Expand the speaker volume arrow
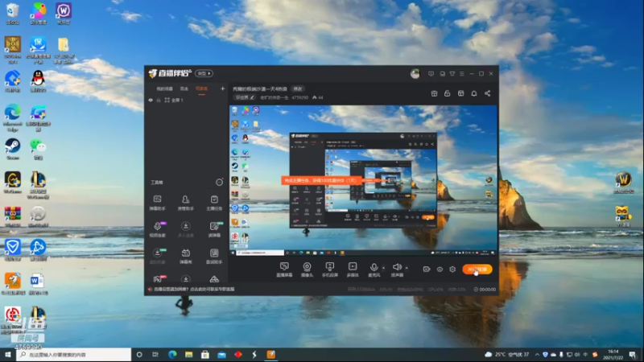Image resolution: width=644 pixels, height=362 pixels. (x=407, y=268)
